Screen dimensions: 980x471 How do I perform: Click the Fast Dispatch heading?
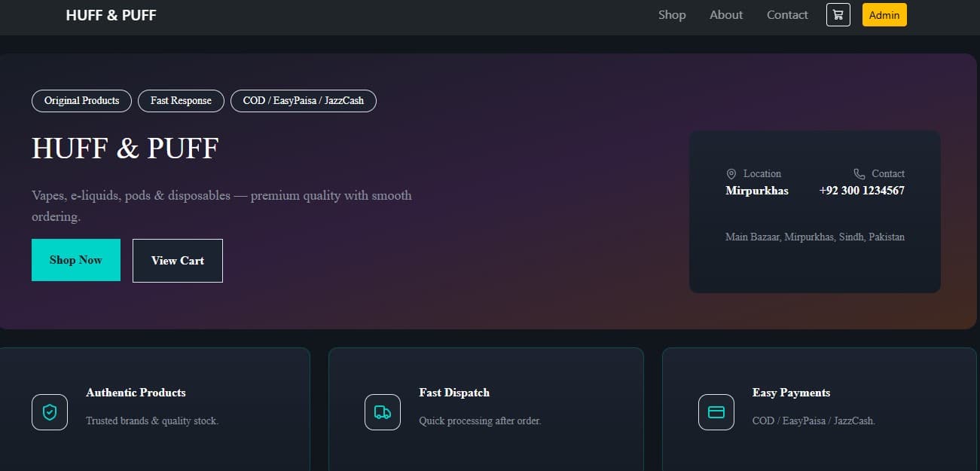(x=454, y=393)
